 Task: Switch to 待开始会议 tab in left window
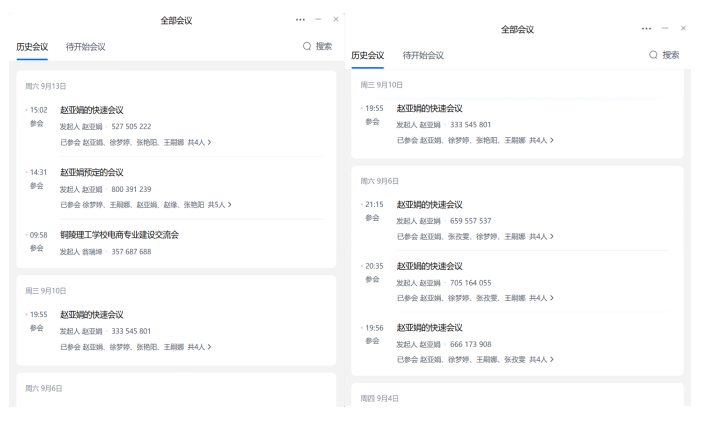(85, 47)
